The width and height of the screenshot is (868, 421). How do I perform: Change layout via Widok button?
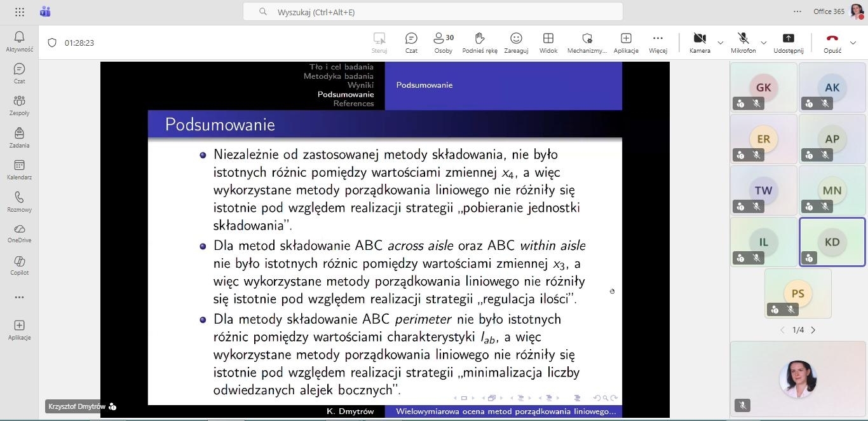pos(548,42)
